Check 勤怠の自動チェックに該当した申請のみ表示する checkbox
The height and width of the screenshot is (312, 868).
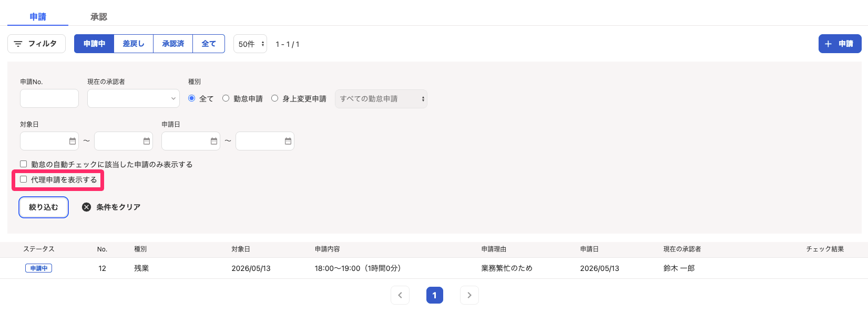[x=23, y=164]
